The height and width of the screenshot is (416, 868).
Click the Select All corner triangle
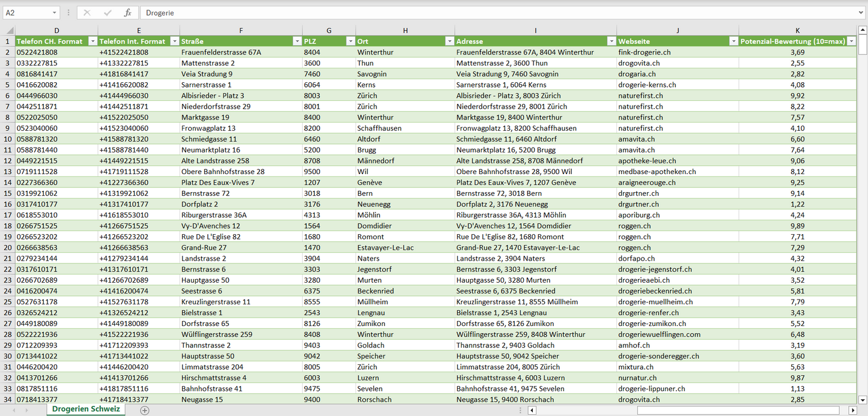[8, 31]
